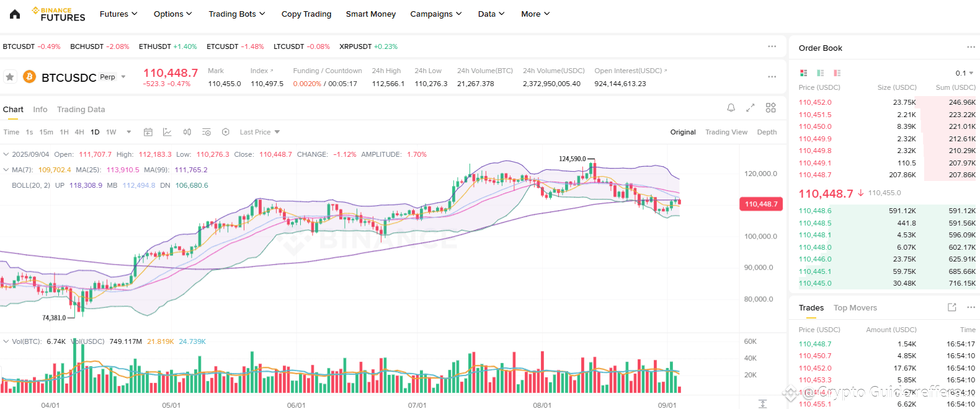The height and width of the screenshot is (409, 980).
Task: Expand chart to fullscreen
Action: click(751, 108)
